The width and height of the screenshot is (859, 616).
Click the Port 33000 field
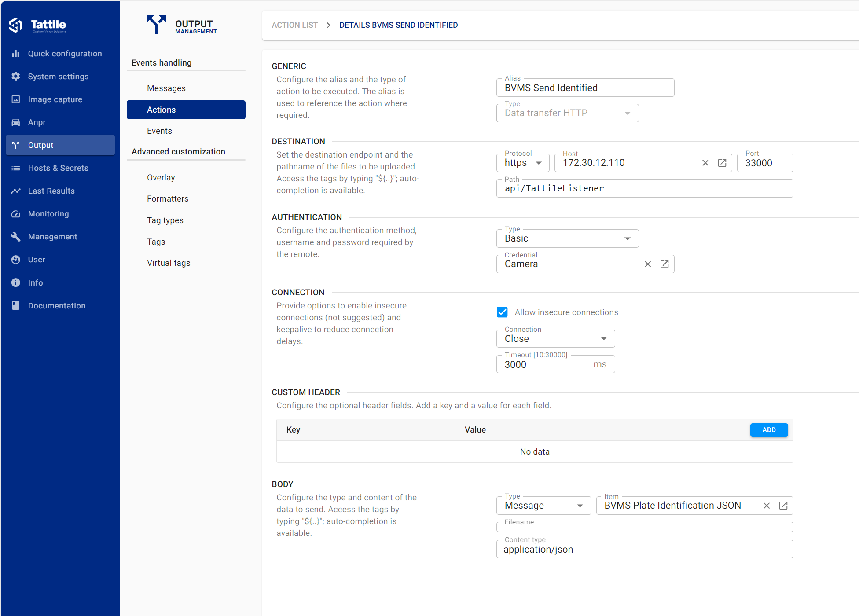(x=765, y=163)
